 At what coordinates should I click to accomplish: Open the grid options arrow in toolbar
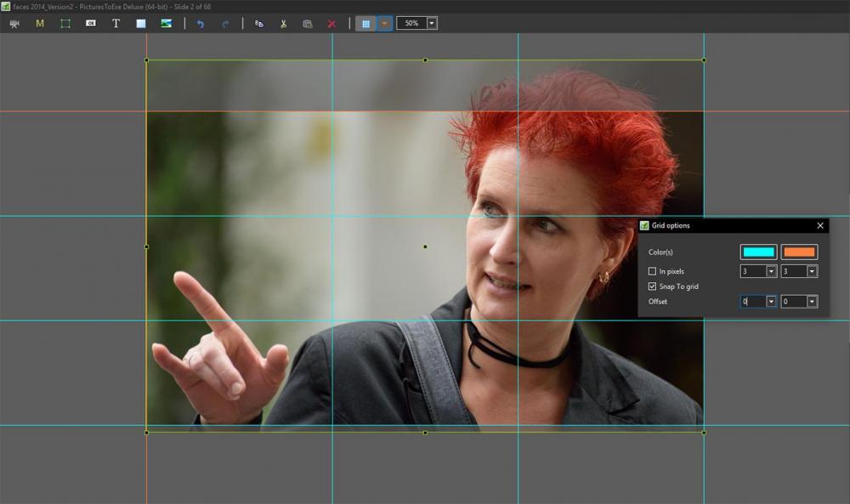coord(384,24)
